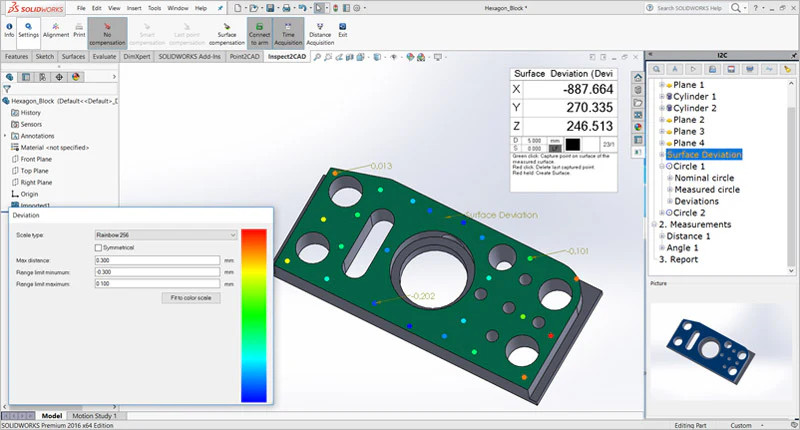Exit Inspect2CAD via Exit icon
Image resolution: width=800 pixels, height=430 pixels.
tap(343, 31)
